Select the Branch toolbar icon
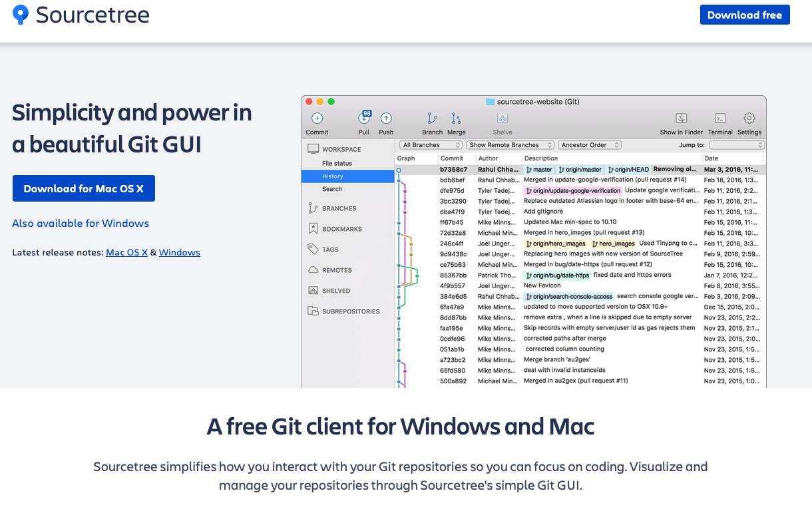 (x=432, y=118)
